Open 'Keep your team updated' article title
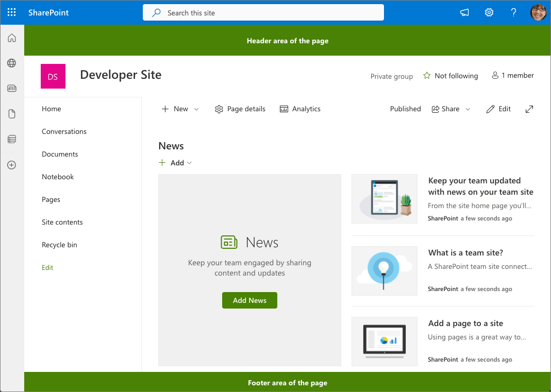The width and height of the screenshot is (551, 392). point(481,186)
